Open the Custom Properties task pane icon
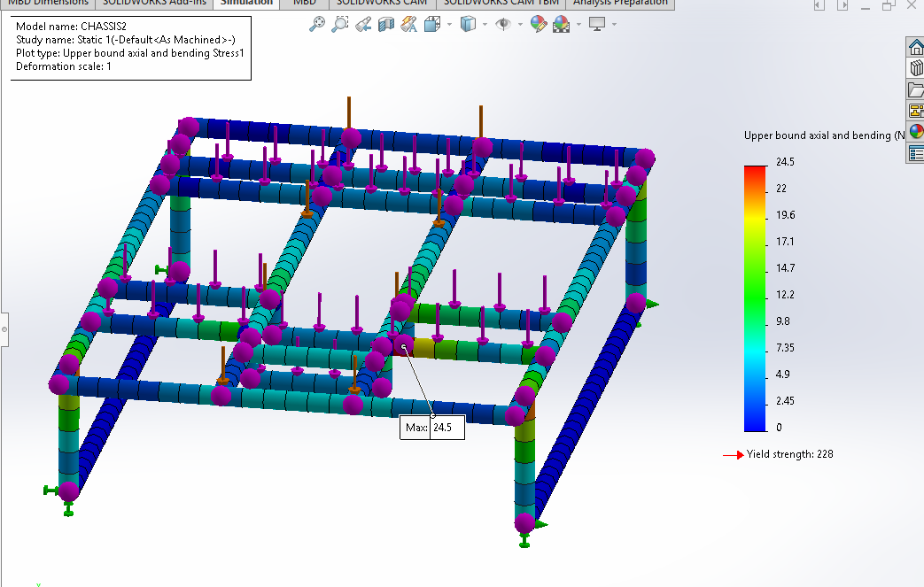The height and width of the screenshot is (587, 924). pos(916,153)
